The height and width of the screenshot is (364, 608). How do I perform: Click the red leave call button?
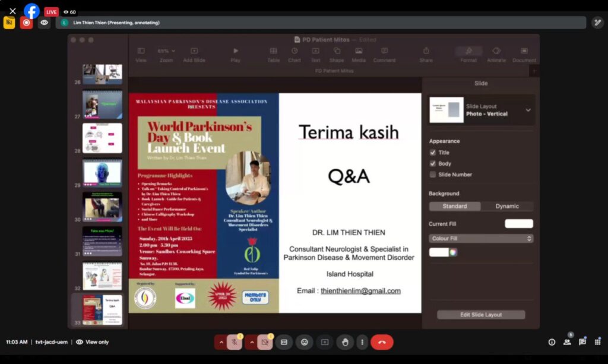click(382, 342)
